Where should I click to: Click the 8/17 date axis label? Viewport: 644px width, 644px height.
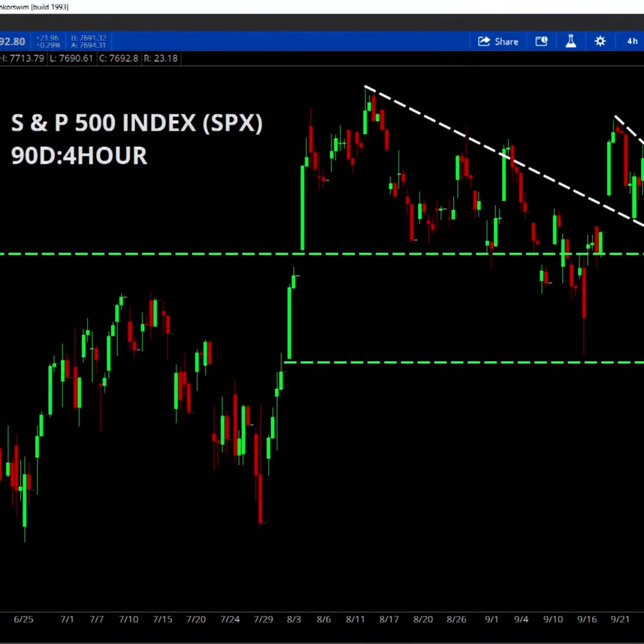point(389,619)
